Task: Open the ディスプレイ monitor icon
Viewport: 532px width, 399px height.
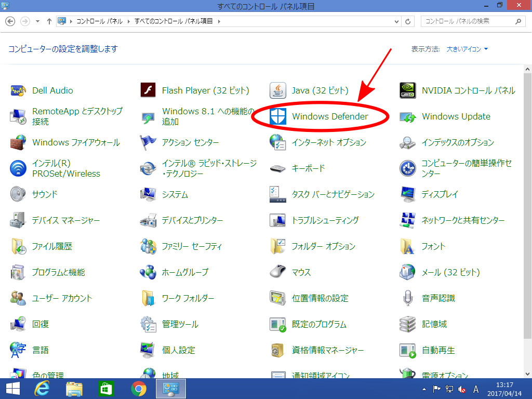Action: pyautogui.click(x=407, y=194)
